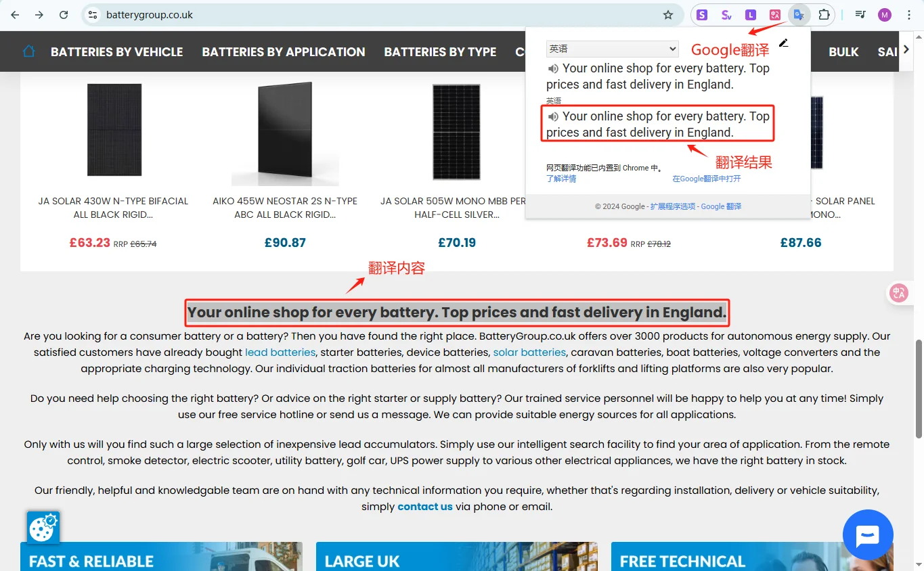The width and height of the screenshot is (924, 571).
Task: Click the page vertical scrollbar thumb
Action: pyautogui.click(x=919, y=388)
